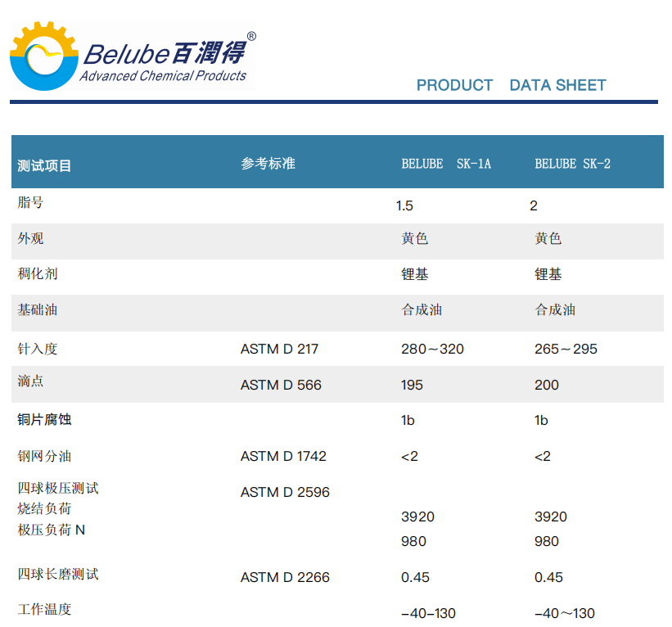The image size is (672, 627).
Task: Click '0.45' in the SK-1A column
Action: (415, 578)
